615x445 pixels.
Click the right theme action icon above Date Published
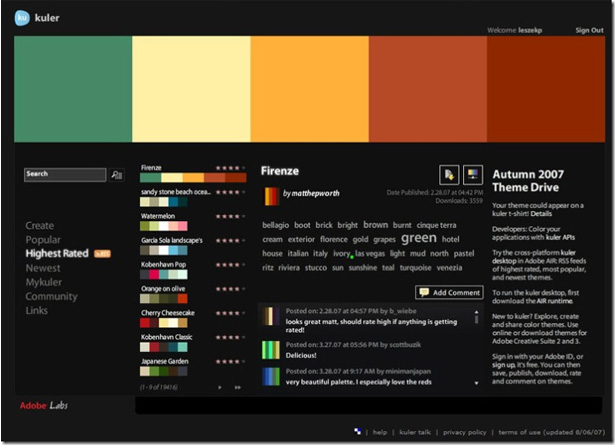(473, 174)
